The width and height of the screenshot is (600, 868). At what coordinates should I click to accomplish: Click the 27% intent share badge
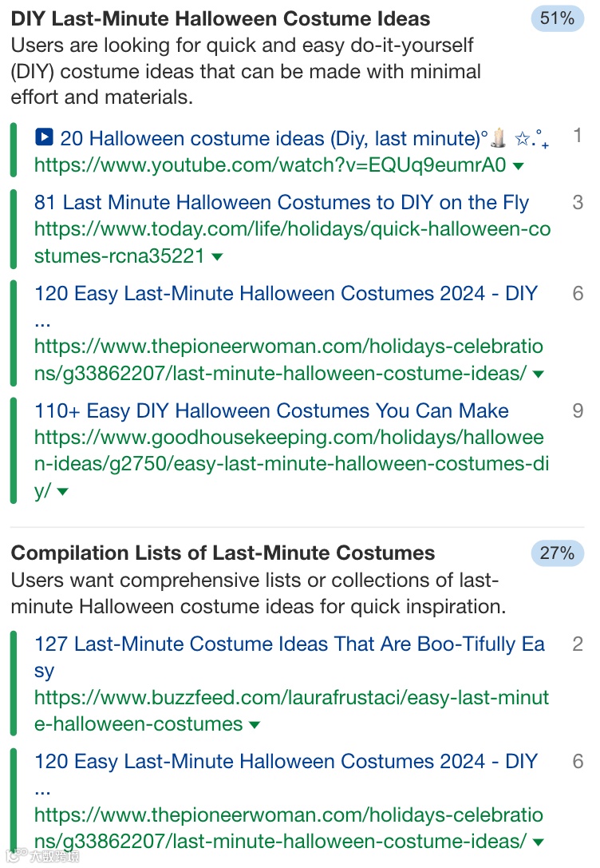[x=558, y=553]
